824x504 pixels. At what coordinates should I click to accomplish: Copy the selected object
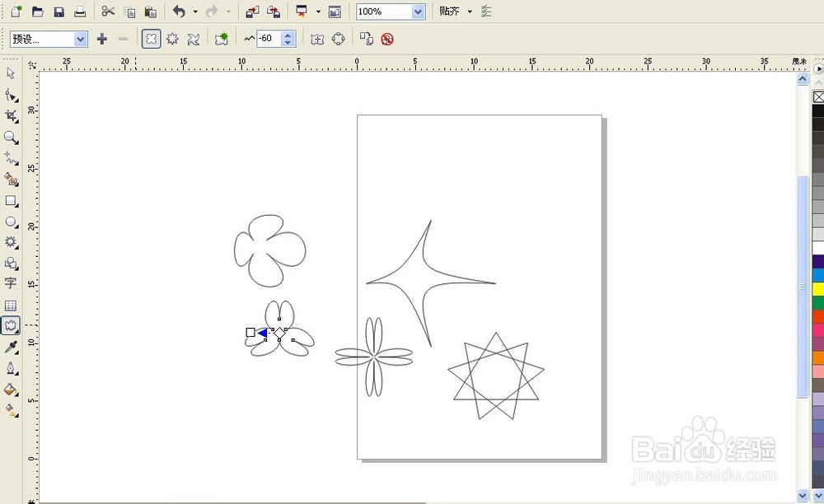point(129,11)
